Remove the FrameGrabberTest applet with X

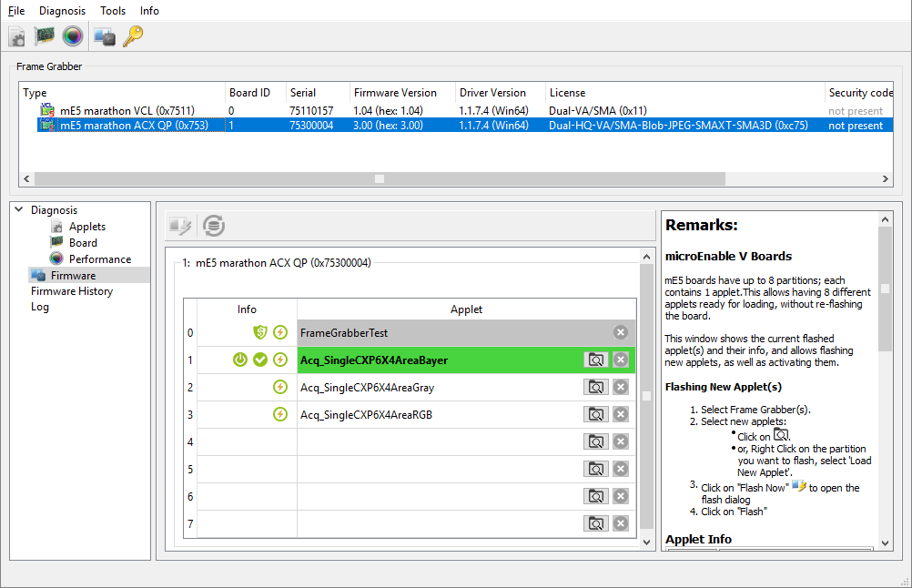(x=621, y=332)
